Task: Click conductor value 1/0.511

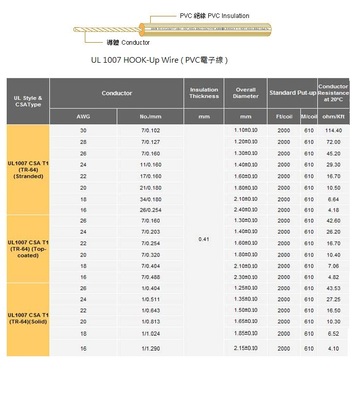Action: (x=151, y=299)
